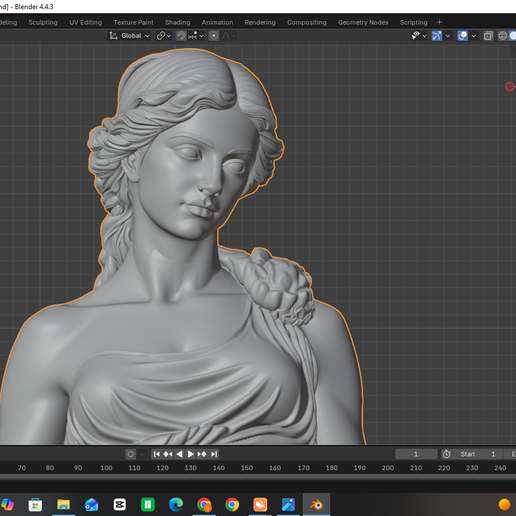
Task: Click the current frame number field
Action: 416,454
